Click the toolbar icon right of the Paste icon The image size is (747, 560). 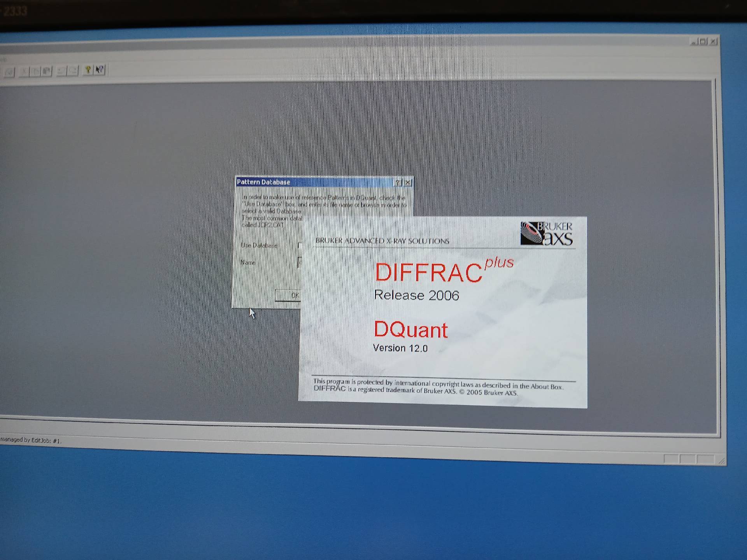click(61, 71)
